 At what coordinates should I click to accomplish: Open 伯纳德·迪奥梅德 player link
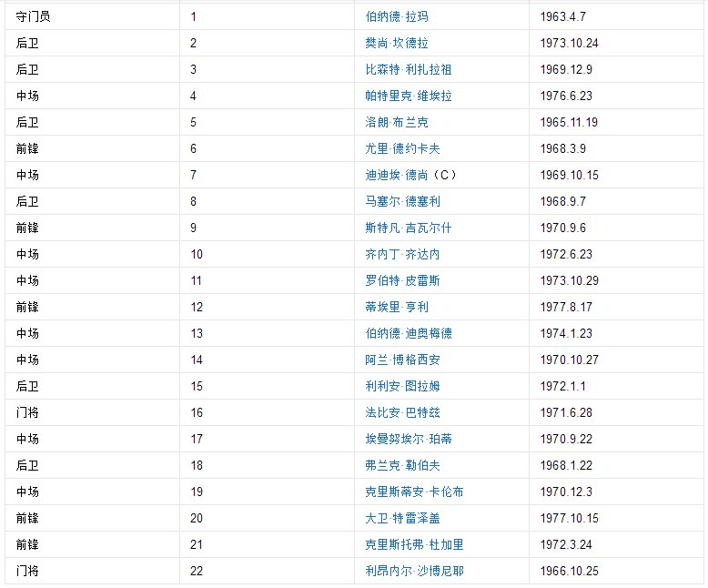(x=408, y=333)
